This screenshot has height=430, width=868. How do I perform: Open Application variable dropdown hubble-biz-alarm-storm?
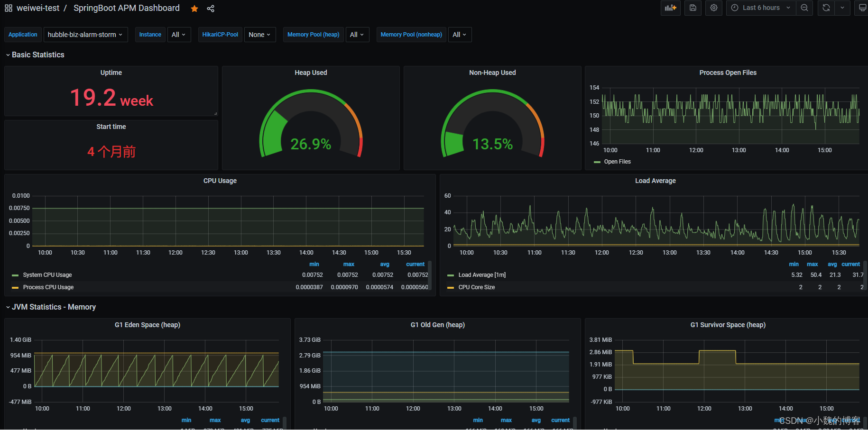[85, 35]
